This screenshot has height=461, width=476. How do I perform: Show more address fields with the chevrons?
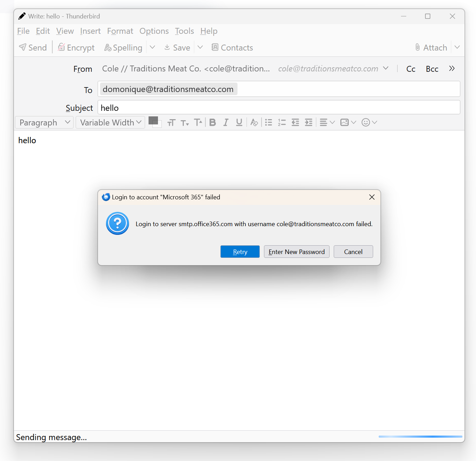(x=452, y=68)
